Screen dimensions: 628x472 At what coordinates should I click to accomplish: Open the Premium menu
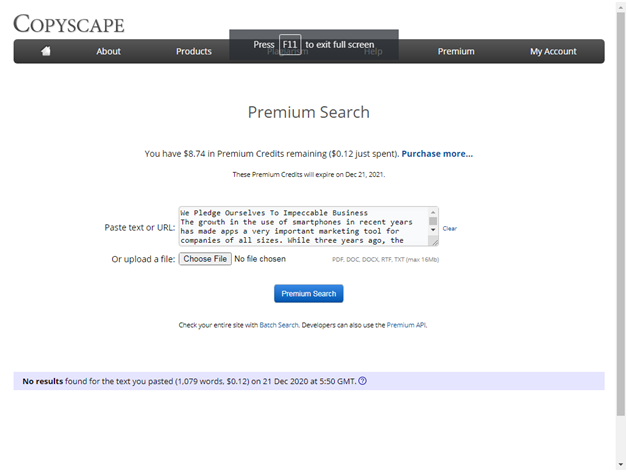click(x=456, y=51)
